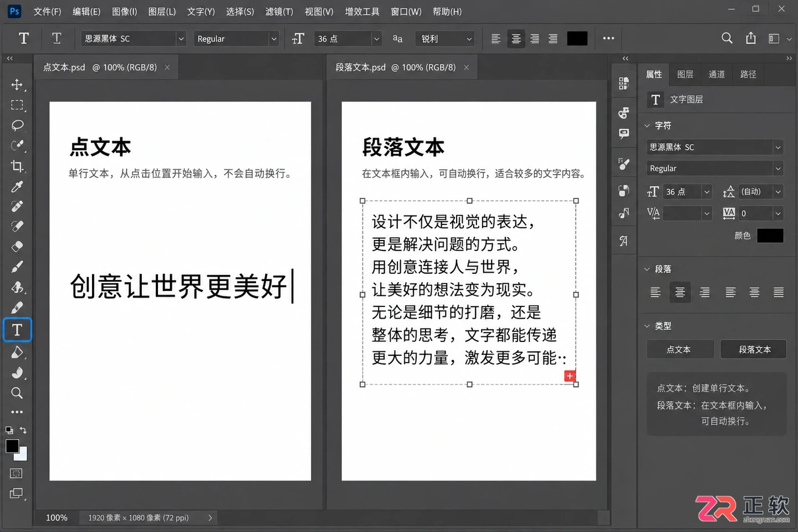Switch to the 路径 panel tab
The width and height of the screenshot is (798, 532).
pos(748,74)
